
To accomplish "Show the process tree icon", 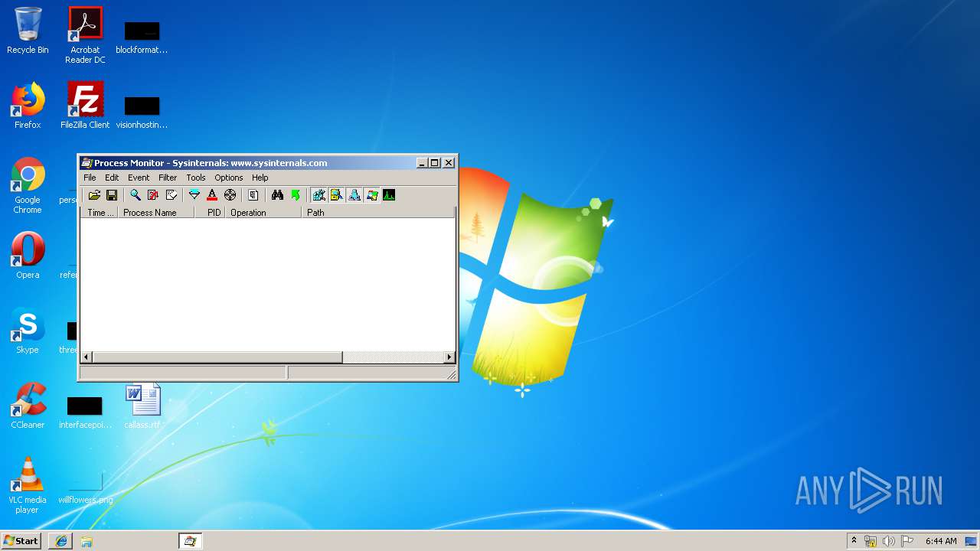I will click(253, 195).
